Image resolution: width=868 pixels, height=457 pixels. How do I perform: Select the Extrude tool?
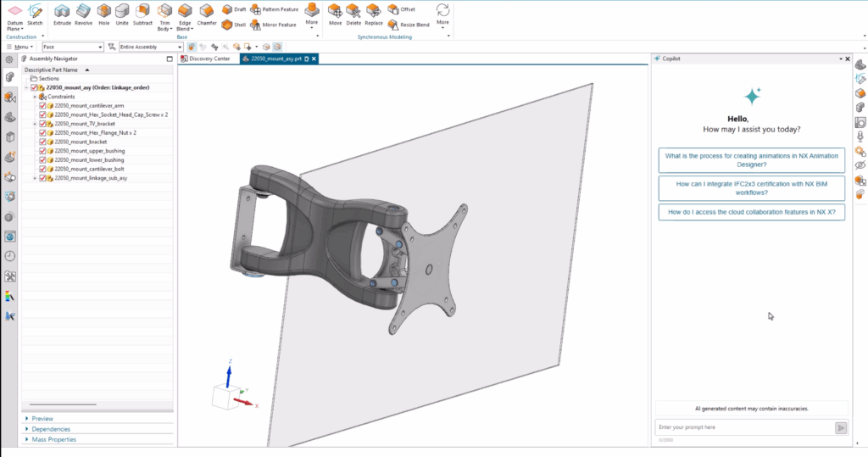pos(62,14)
